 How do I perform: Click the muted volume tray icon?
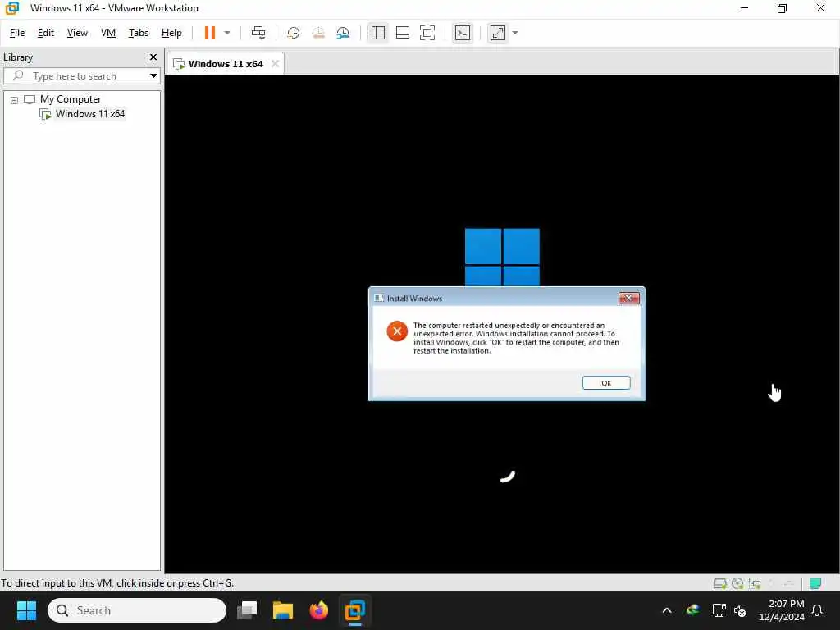(x=741, y=610)
